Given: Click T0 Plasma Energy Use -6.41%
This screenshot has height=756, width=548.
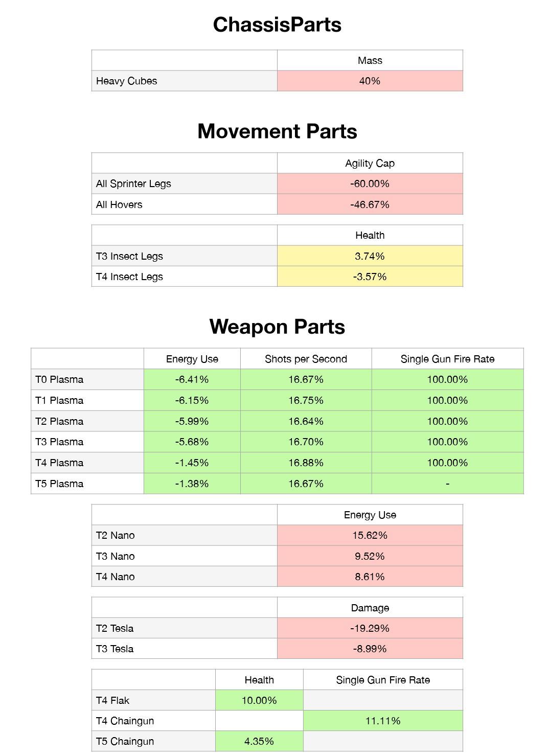Looking at the screenshot, I should tap(192, 379).
